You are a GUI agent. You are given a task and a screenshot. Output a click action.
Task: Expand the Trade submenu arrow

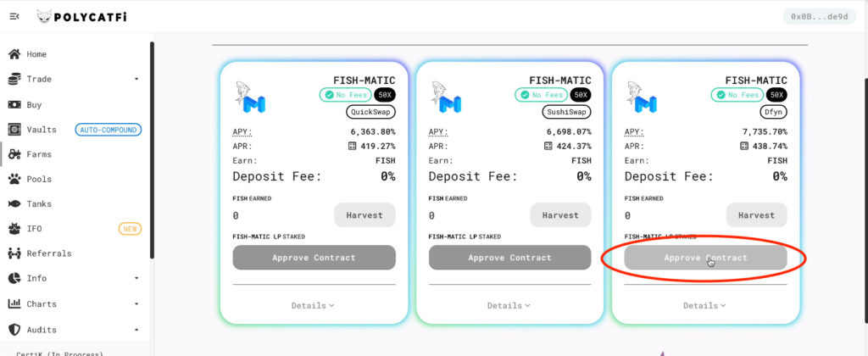(136, 79)
